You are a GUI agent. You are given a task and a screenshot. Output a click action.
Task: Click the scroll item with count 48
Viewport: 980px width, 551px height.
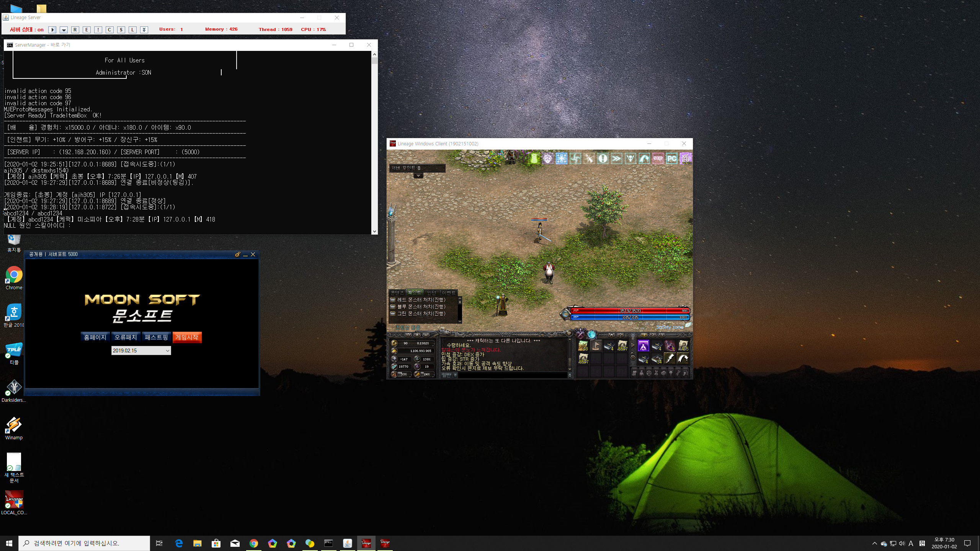[583, 346]
